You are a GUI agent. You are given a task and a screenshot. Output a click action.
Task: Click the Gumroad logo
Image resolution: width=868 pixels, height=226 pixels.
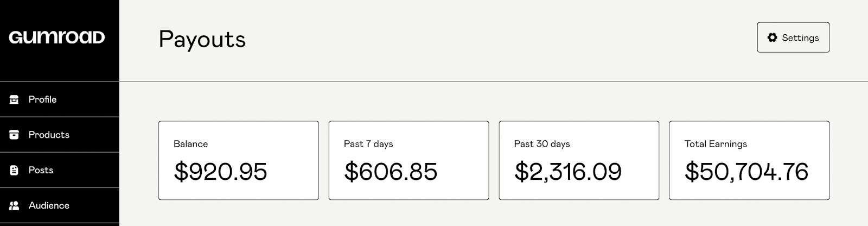(x=57, y=37)
